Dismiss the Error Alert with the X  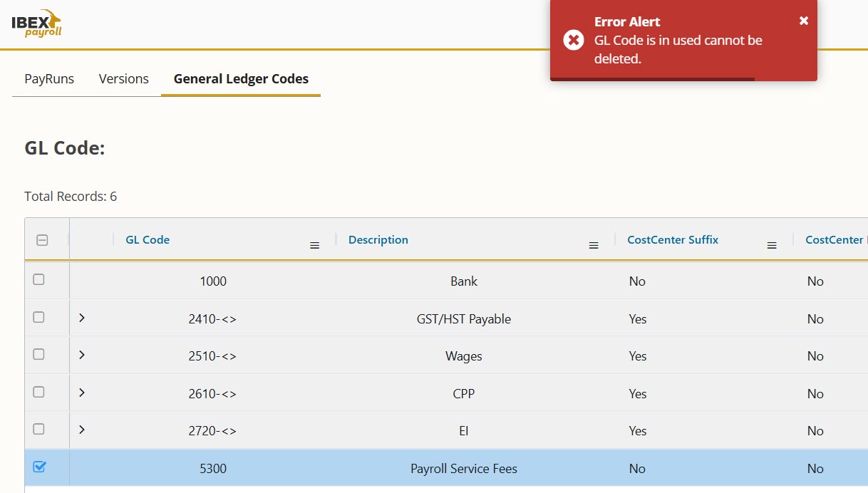(804, 21)
